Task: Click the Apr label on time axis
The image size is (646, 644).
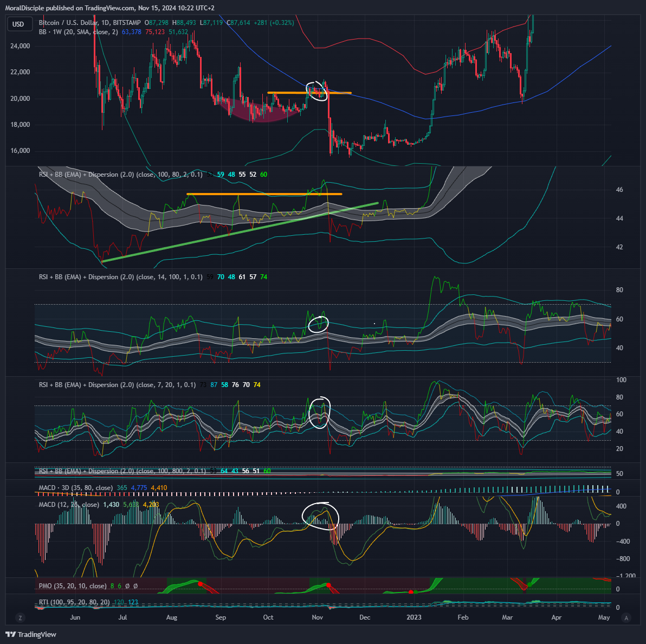Action: click(556, 617)
